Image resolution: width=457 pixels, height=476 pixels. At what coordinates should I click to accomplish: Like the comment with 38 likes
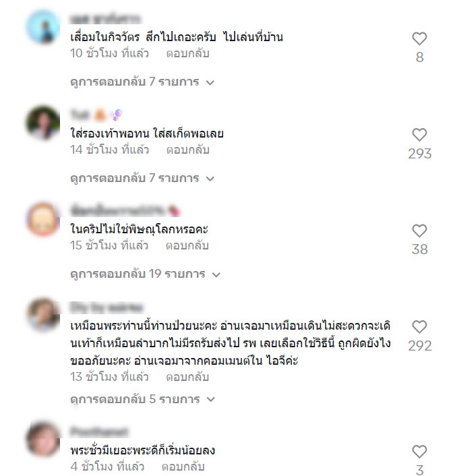point(419,231)
